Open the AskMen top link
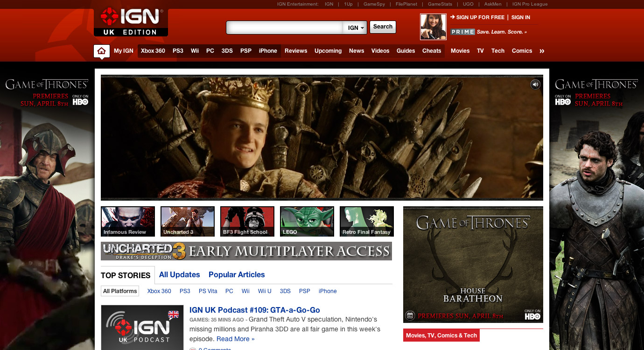 coord(493,4)
